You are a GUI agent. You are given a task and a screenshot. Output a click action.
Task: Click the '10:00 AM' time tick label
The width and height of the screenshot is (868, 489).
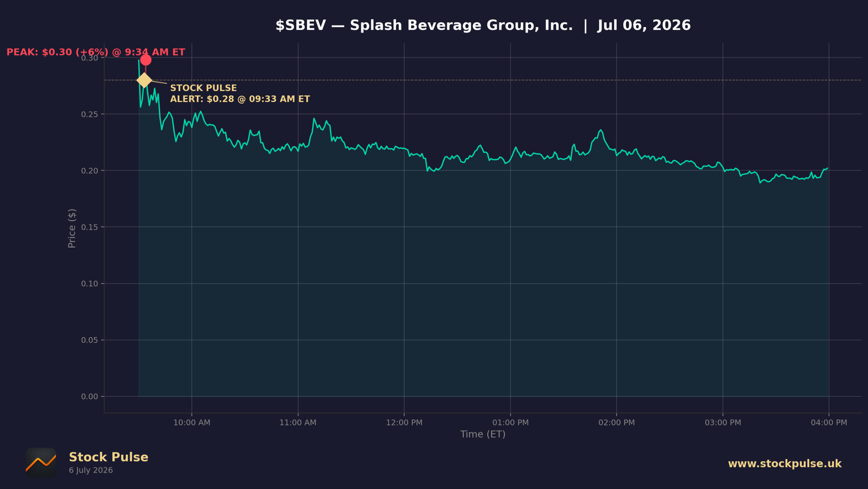[x=192, y=423]
